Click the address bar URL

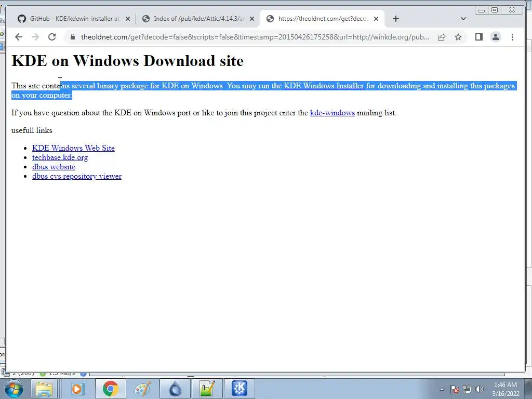(x=255, y=37)
